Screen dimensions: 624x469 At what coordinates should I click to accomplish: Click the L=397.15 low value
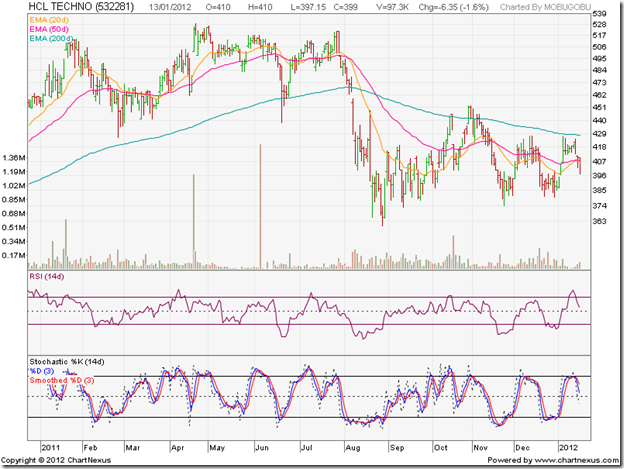307,7
